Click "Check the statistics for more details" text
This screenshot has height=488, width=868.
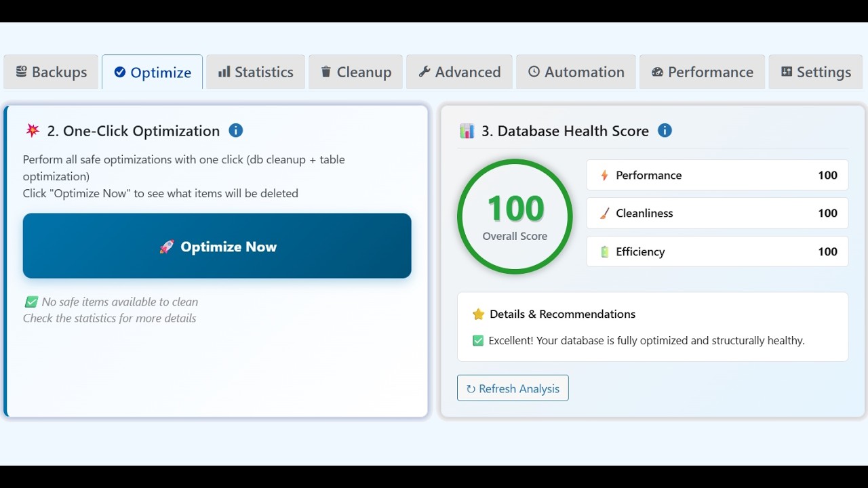point(110,318)
